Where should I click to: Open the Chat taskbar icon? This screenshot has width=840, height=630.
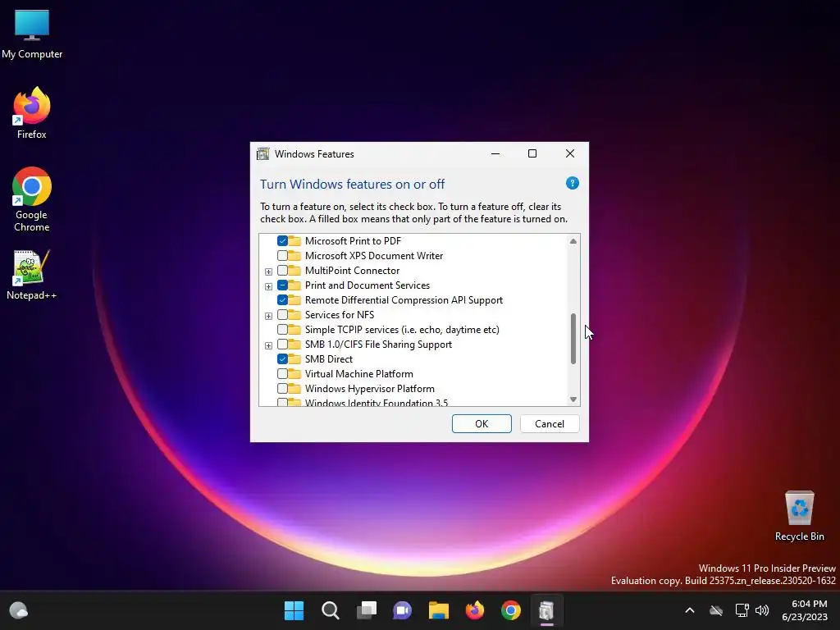pyautogui.click(x=402, y=610)
